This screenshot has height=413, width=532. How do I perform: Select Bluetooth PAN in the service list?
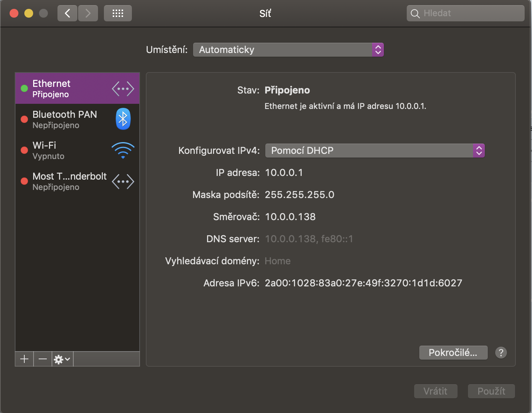tap(64, 119)
